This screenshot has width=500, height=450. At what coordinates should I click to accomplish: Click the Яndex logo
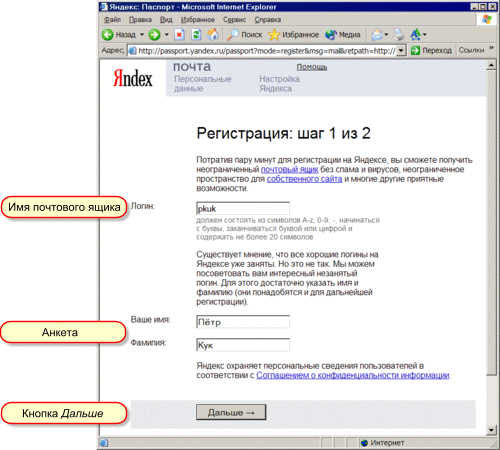(x=133, y=79)
